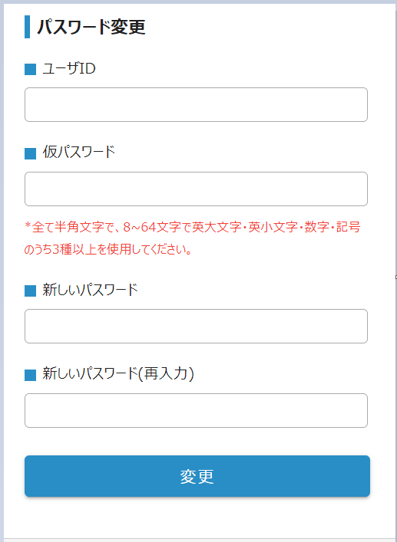Select the 仮パスワード label
The width and height of the screenshot is (397, 542).
(x=79, y=152)
